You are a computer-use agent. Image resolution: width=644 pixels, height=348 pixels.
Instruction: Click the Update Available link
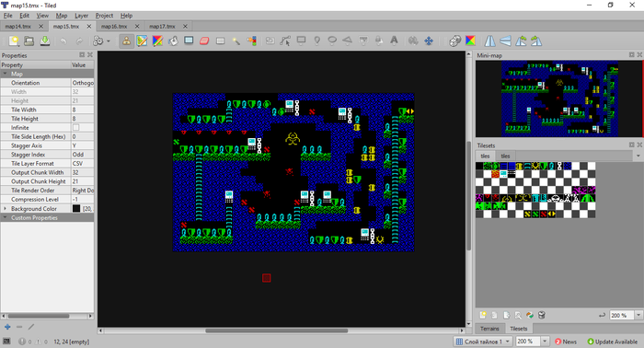pyautogui.click(x=613, y=342)
